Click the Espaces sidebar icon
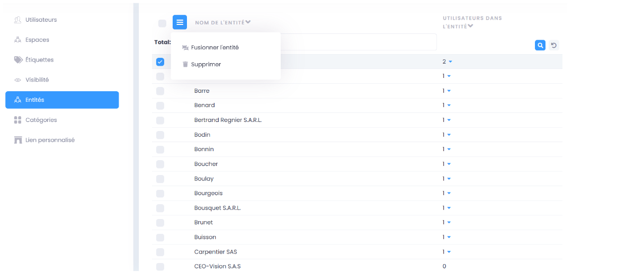 (18, 40)
